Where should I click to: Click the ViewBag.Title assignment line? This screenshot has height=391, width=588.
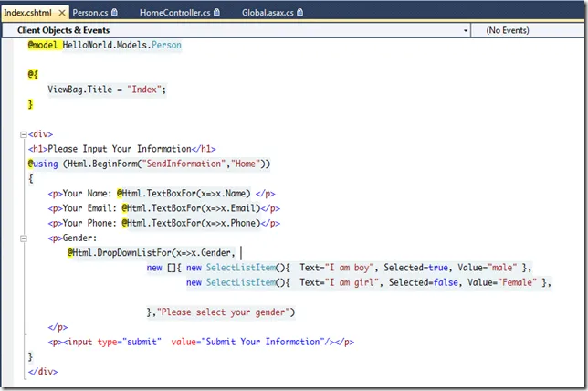107,90
